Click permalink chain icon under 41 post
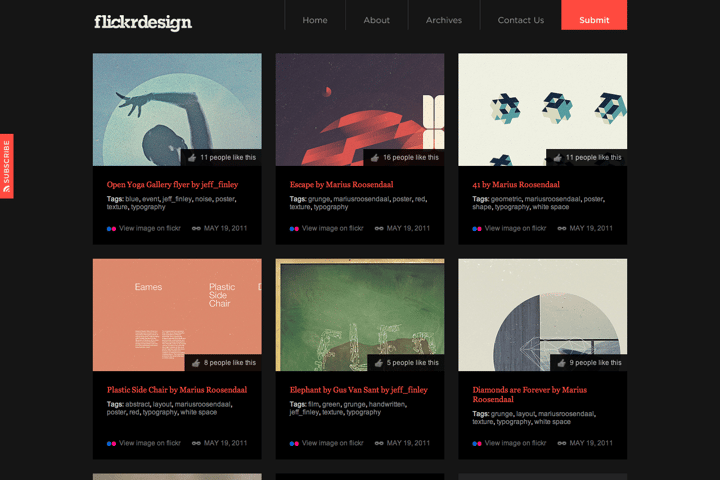Viewport: 720px width, 480px height. tap(562, 228)
